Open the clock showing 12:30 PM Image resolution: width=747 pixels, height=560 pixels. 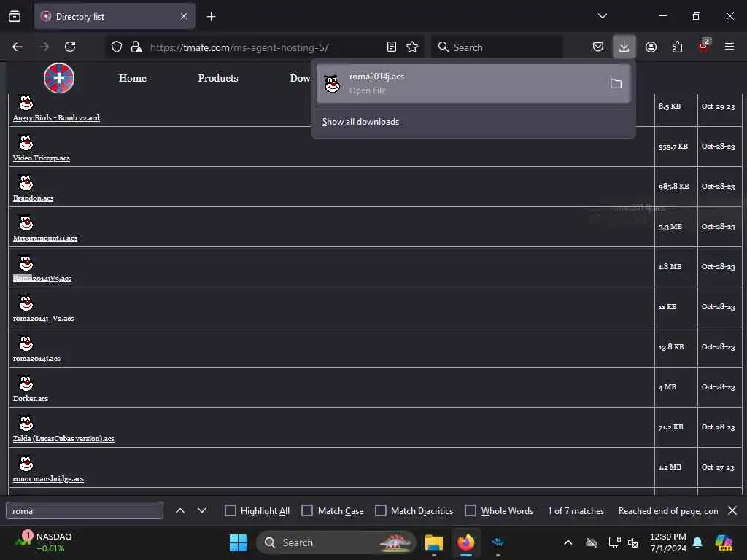(668, 542)
